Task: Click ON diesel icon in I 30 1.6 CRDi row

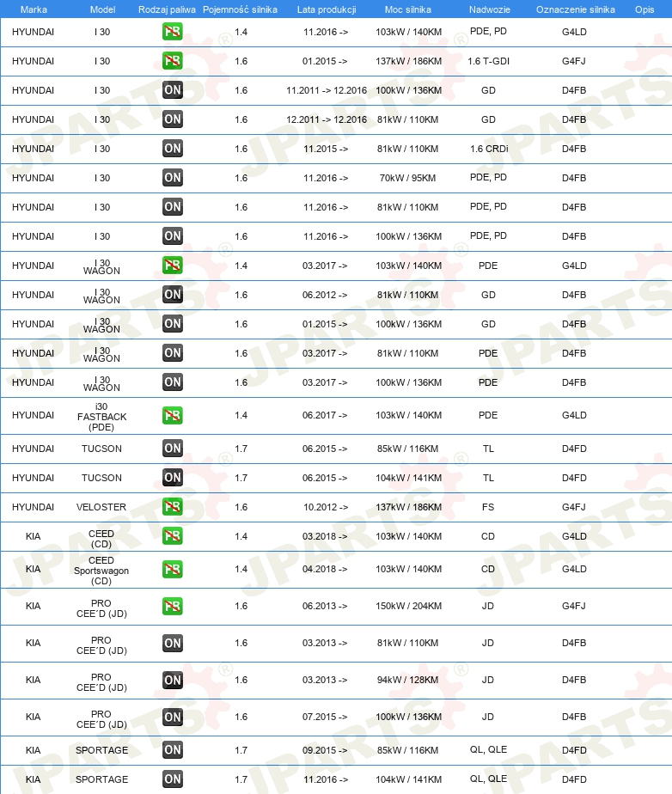Action: coord(172,149)
